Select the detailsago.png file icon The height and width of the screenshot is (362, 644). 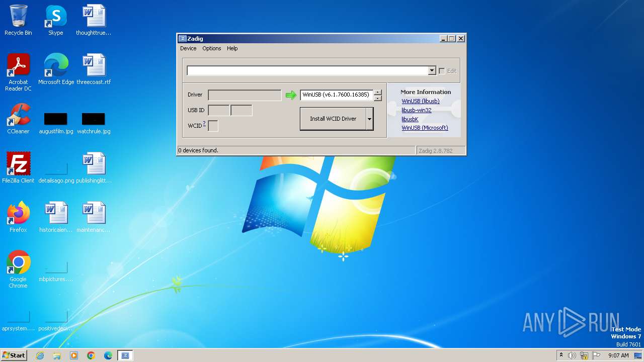[56, 172]
